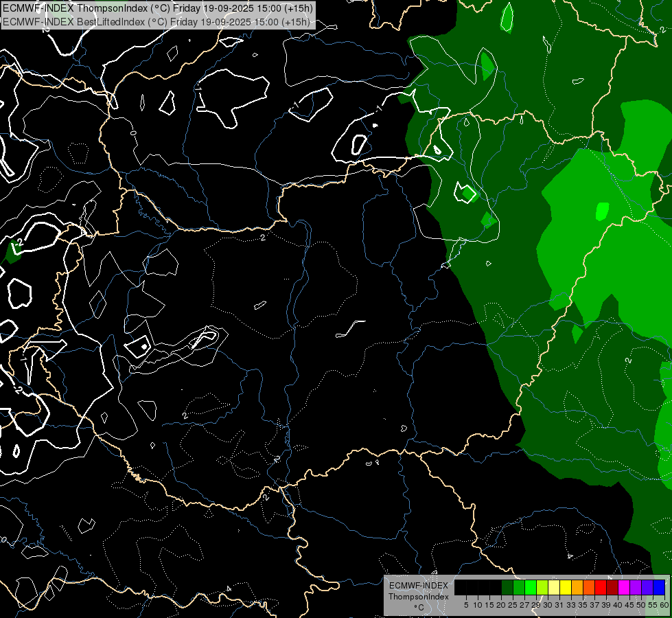The height and width of the screenshot is (618, 672).
Task: Click the small green patch at left map edge
Action: [x=12, y=253]
